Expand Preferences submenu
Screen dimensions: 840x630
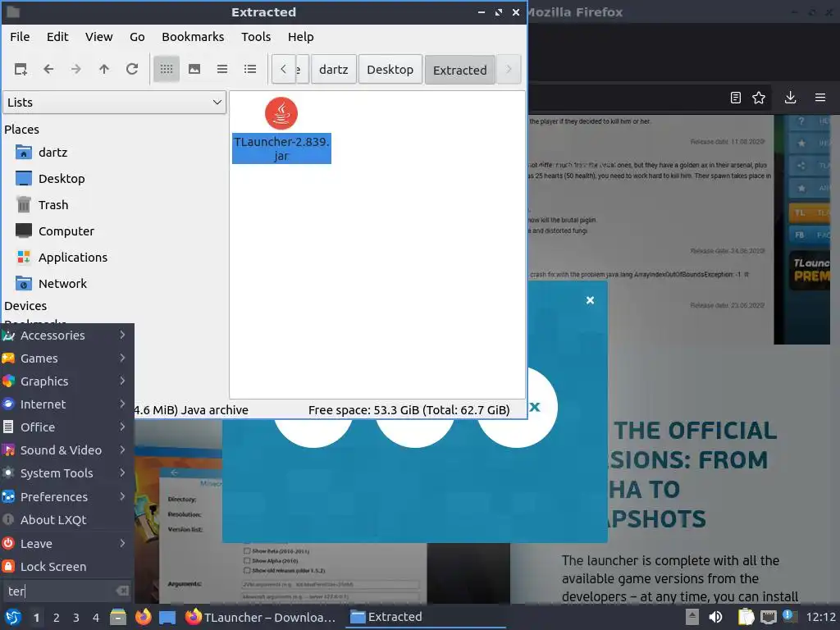(66, 497)
